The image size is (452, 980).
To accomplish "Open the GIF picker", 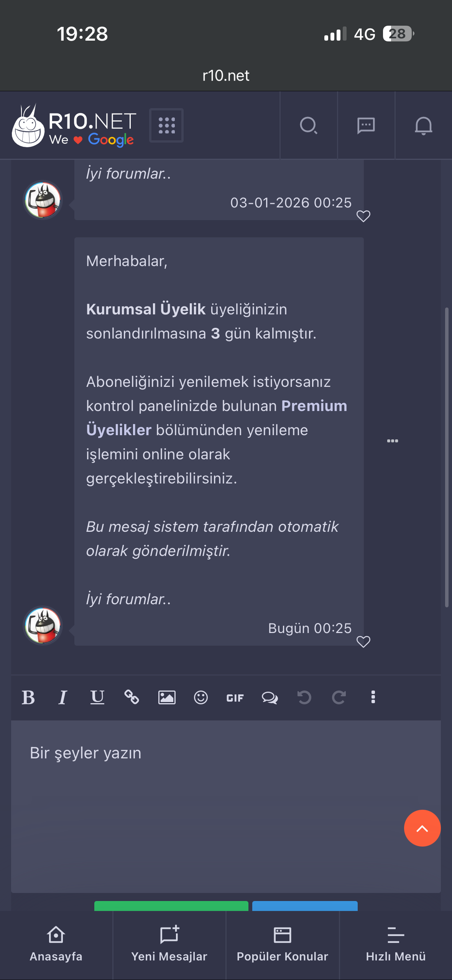I will click(x=235, y=698).
